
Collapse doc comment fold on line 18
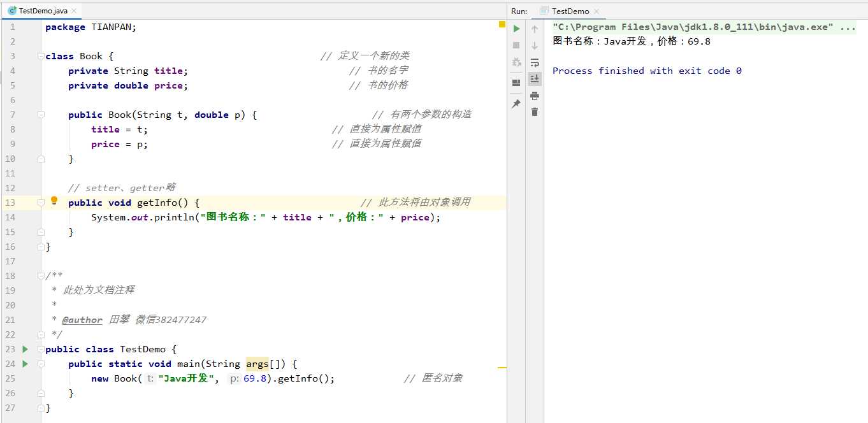[41, 276]
